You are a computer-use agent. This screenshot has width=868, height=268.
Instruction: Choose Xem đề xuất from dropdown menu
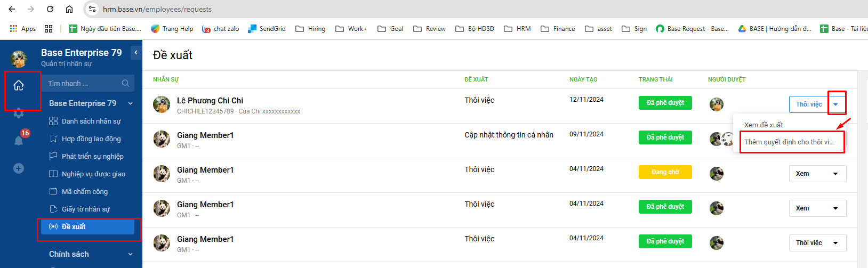pyautogui.click(x=763, y=125)
